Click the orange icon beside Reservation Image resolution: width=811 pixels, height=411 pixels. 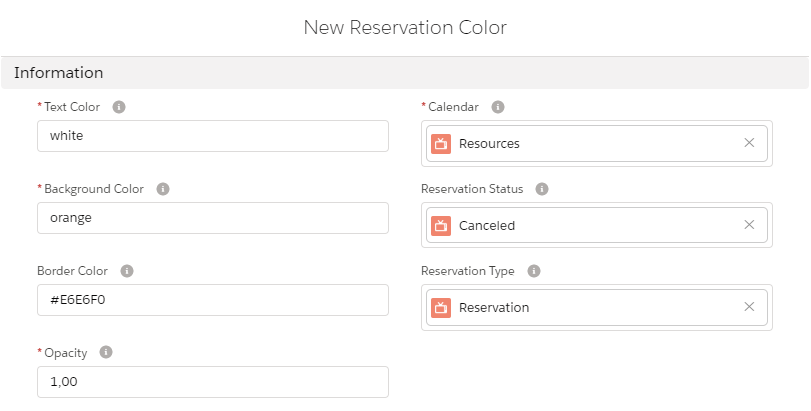tap(441, 307)
